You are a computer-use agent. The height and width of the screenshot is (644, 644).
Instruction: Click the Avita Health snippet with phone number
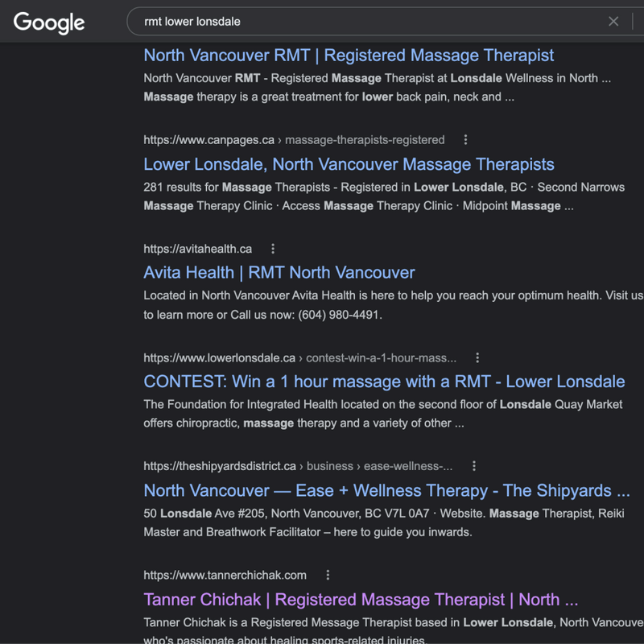point(393,305)
